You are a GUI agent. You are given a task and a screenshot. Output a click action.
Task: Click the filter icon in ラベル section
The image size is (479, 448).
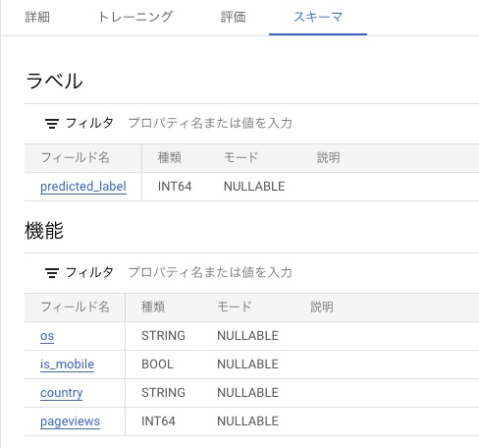[52, 124]
